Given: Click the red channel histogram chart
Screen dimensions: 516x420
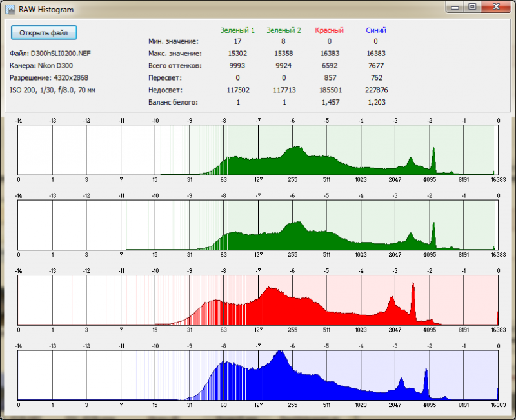Looking at the screenshot, I should 258,300.
